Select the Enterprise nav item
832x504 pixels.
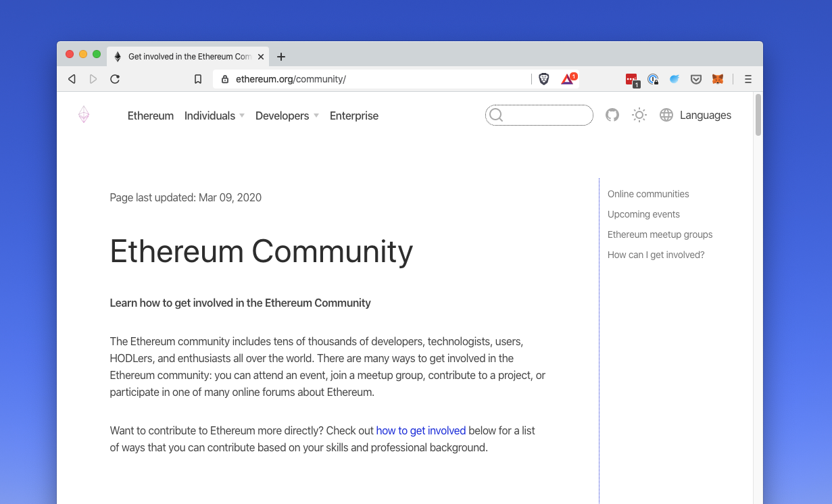pos(354,116)
